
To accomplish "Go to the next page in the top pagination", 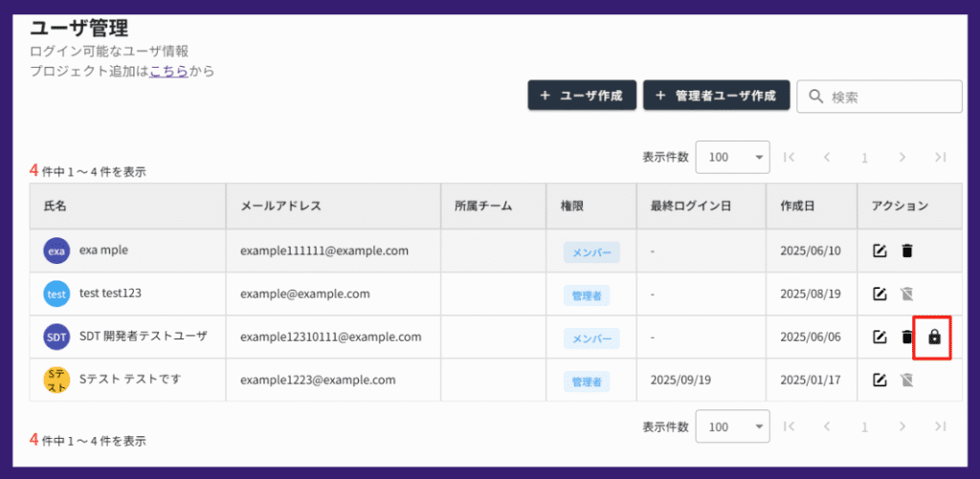I will [902, 157].
